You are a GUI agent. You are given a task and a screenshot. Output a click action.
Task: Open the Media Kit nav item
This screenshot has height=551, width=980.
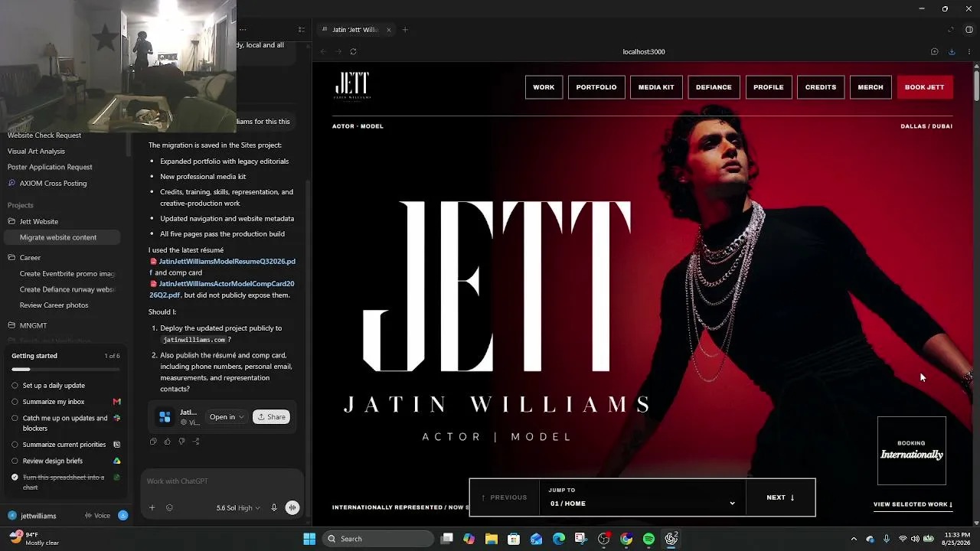tap(656, 87)
